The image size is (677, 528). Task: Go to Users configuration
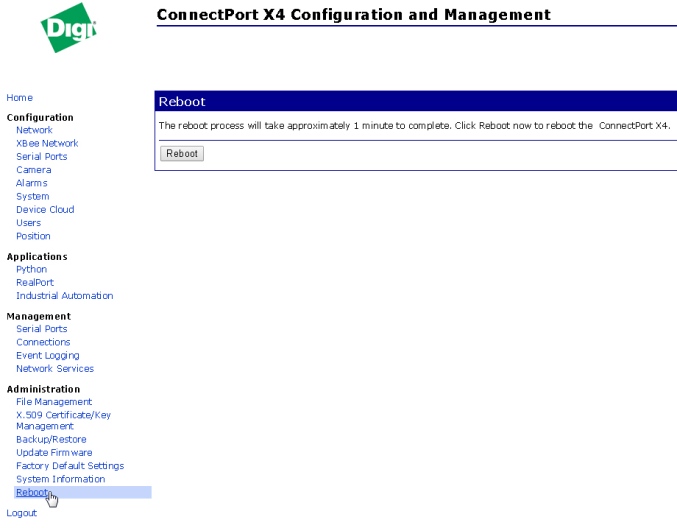click(28, 223)
